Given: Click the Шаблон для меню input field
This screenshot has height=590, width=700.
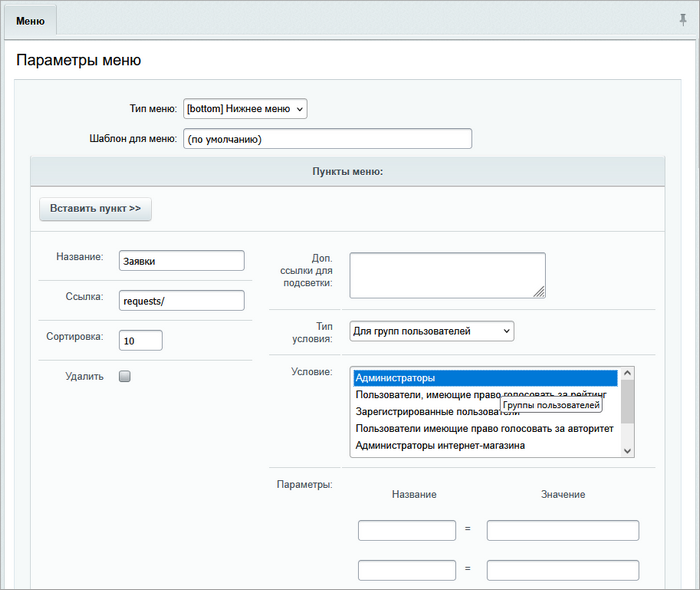Looking at the screenshot, I should [x=327, y=139].
